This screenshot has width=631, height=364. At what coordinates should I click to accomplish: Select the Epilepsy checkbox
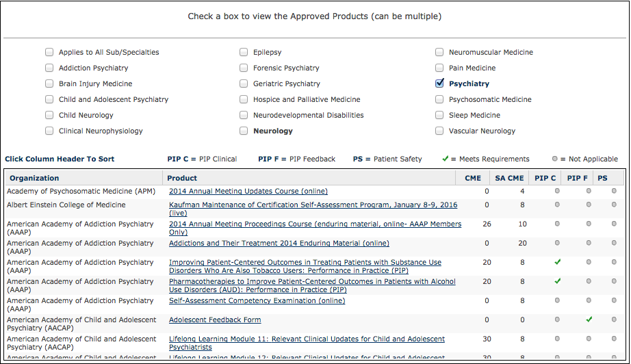point(244,52)
